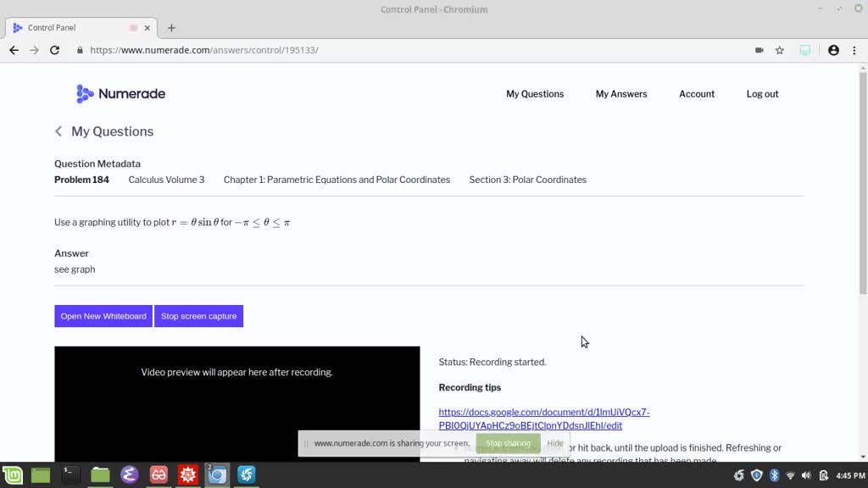Open the clipboard manager tray icon
Image resolution: width=868 pixels, height=488 pixels.
823,475
